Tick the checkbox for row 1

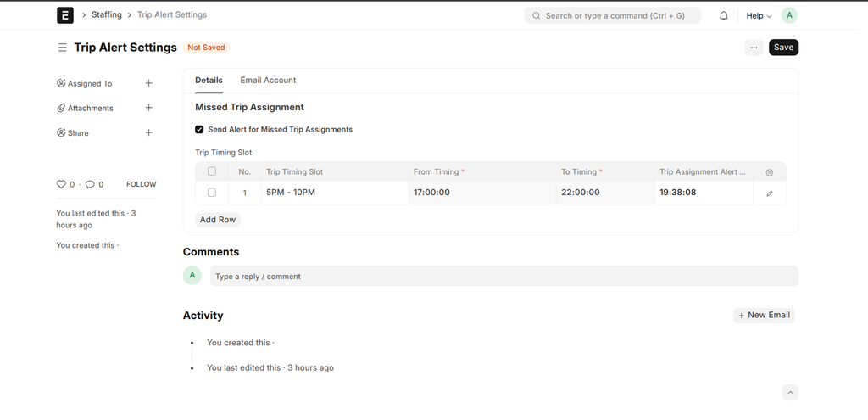tap(212, 193)
